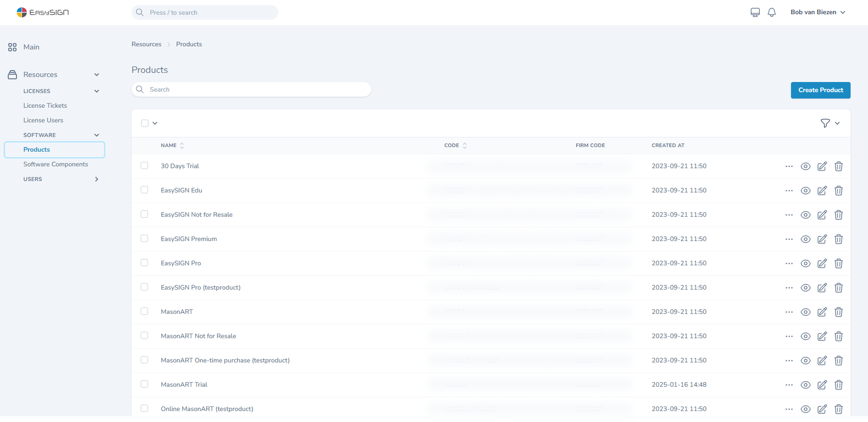Open more options for 30 Days Trial
This screenshot has width=868, height=422.
tap(789, 166)
